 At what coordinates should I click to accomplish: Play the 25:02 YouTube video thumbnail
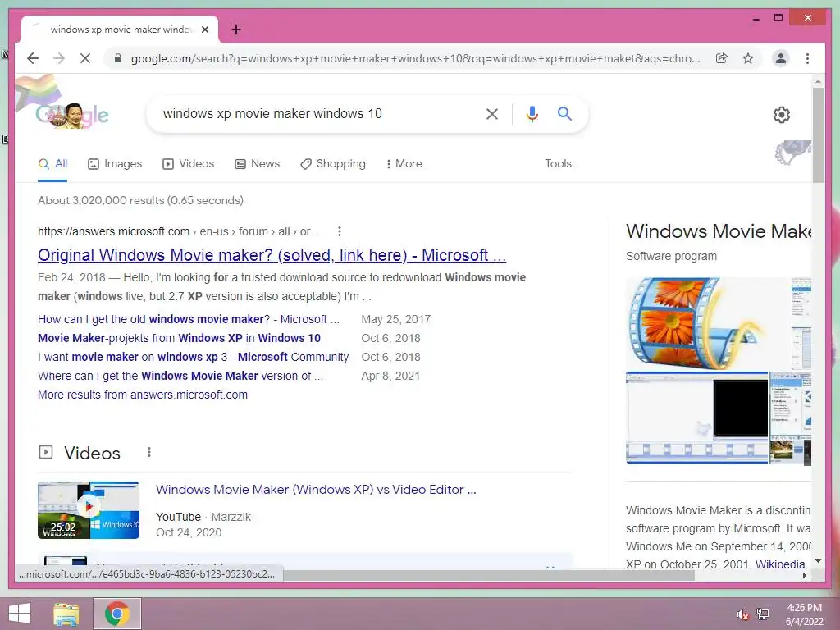click(89, 510)
